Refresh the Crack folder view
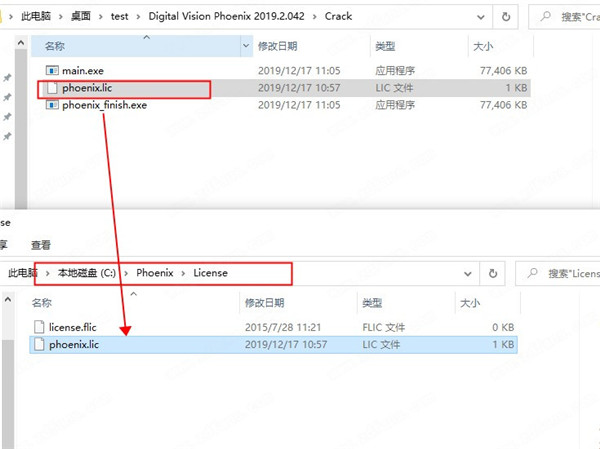This screenshot has height=449, width=600. (x=506, y=16)
